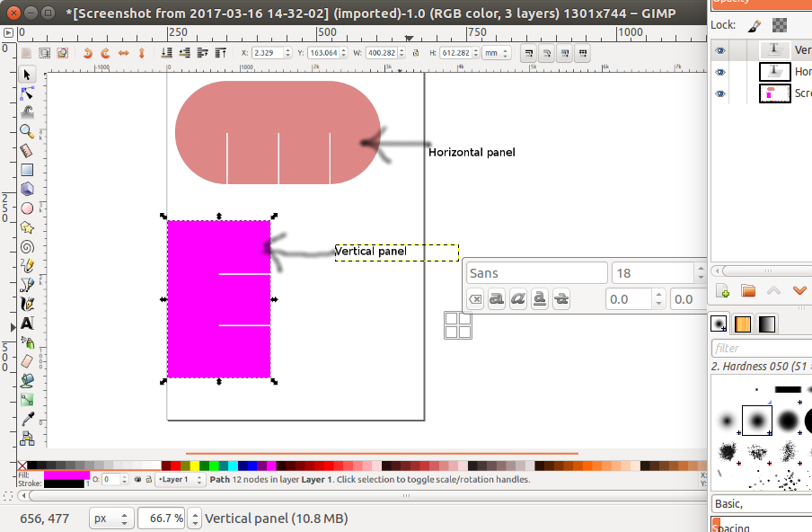Switch to the Gradients dock tab
Viewport: 812px width, 532px height.
(x=766, y=324)
